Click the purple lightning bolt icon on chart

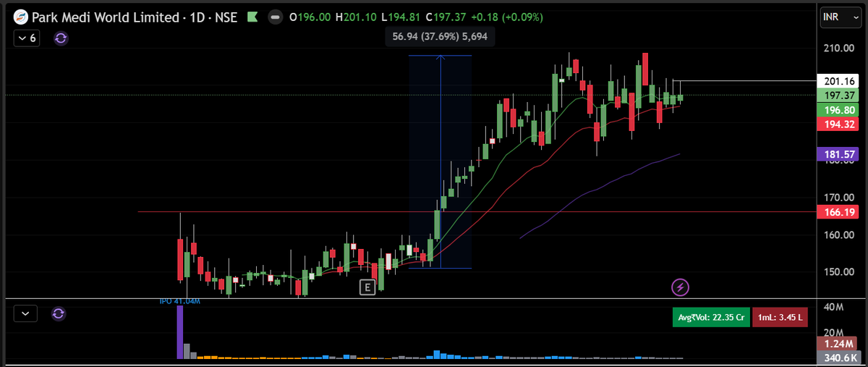(681, 287)
